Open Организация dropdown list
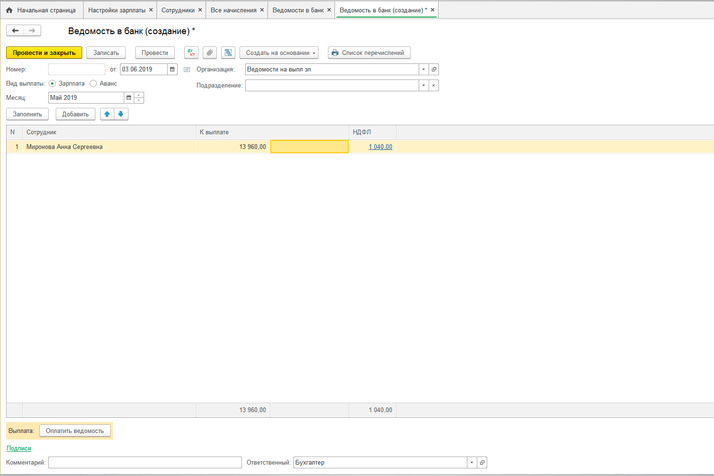The image size is (714, 476). (423, 70)
